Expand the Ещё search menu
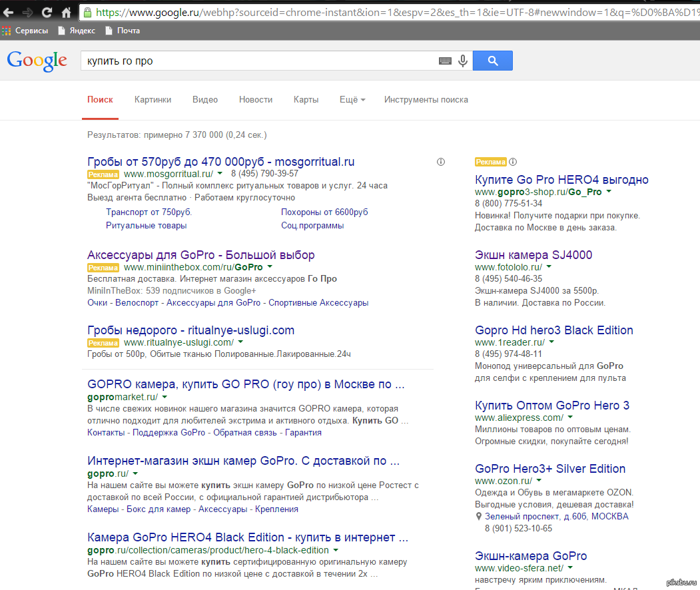 click(352, 100)
